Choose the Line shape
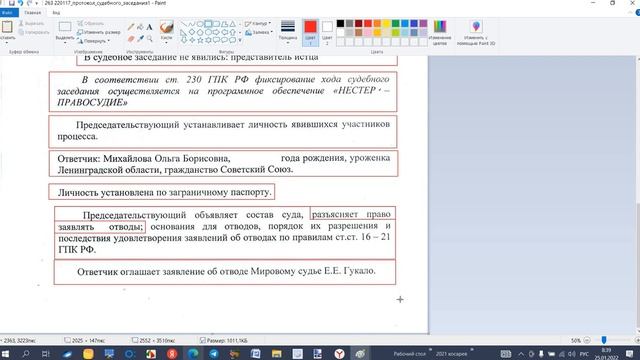The height and width of the screenshot is (360, 640). point(184,24)
